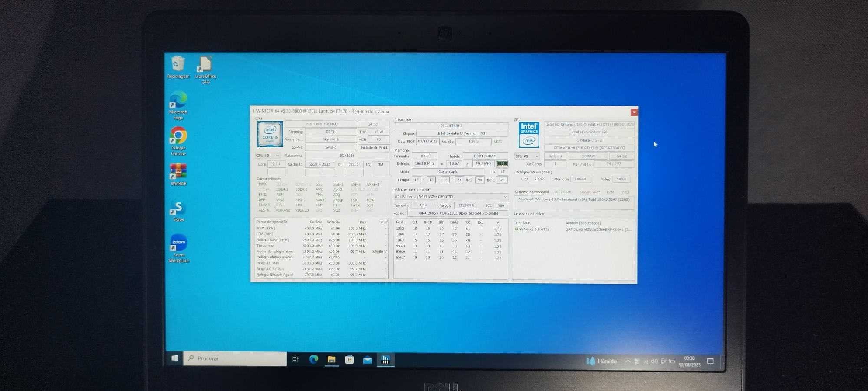The width and height of the screenshot is (868, 391).
Task: Open the Skype desktop shortcut
Action: point(178,211)
